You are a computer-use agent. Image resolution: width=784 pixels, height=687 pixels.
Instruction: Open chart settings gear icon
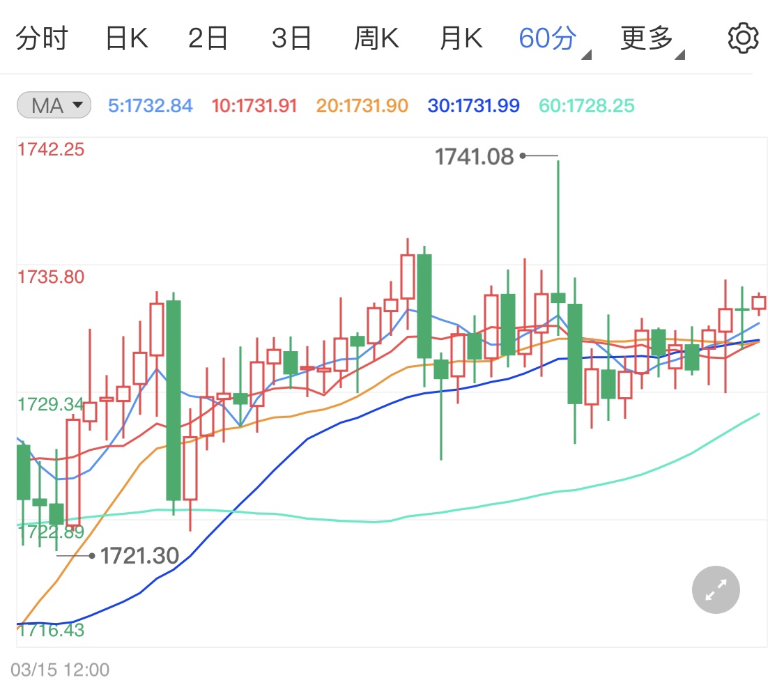pos(742,38)
